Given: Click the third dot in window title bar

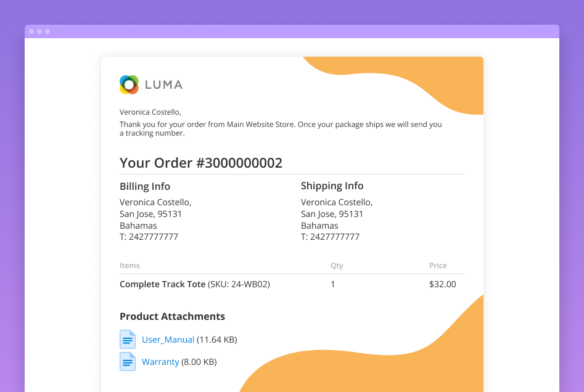Looking at the screenshot, I should coord(47,31).
